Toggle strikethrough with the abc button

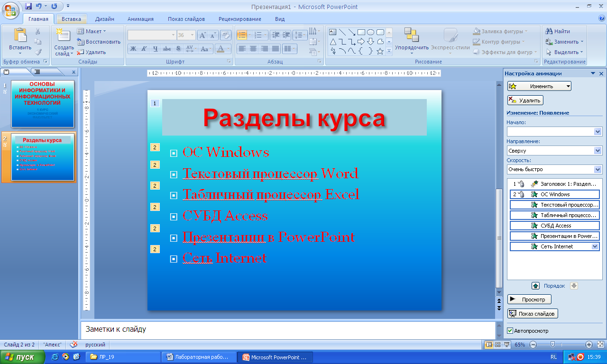[167, 49]
